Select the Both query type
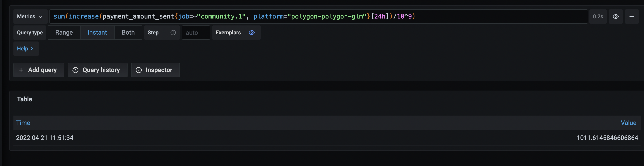Viewport: 644px width, 166px height. [x=128, y=32]
